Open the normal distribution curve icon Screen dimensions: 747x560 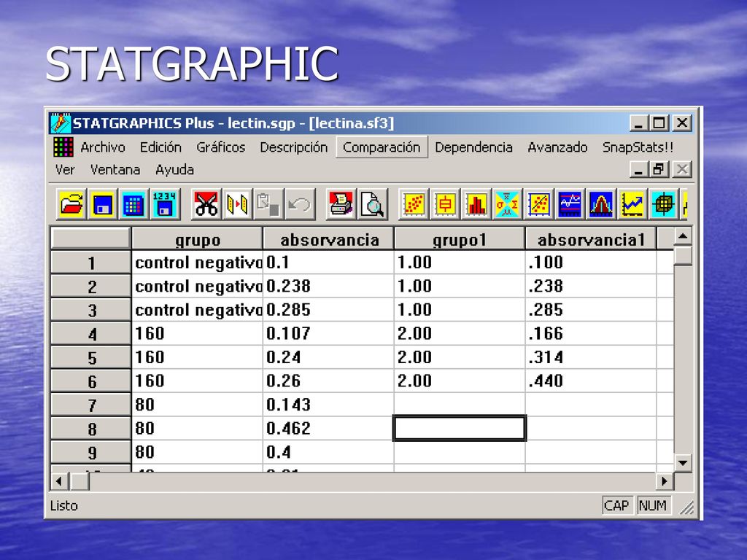point(601,204)
